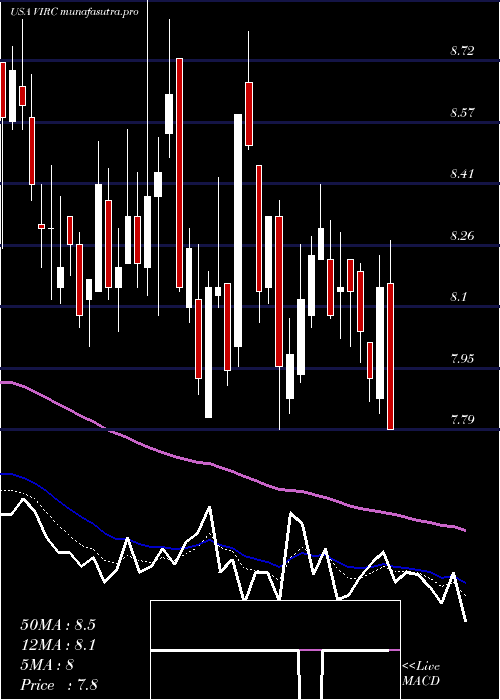The width and height of the screenshot is (500, 700).
Task: Click the 5MA : 8 readout
Action: click(47, 665)
